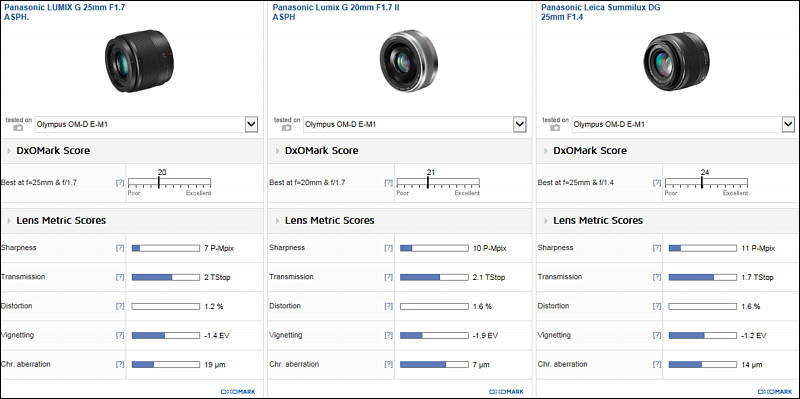Open [?] help for Sharpness on Summilux 25mm F1.4
Screen dimensions: 800x399
(657, 248)
